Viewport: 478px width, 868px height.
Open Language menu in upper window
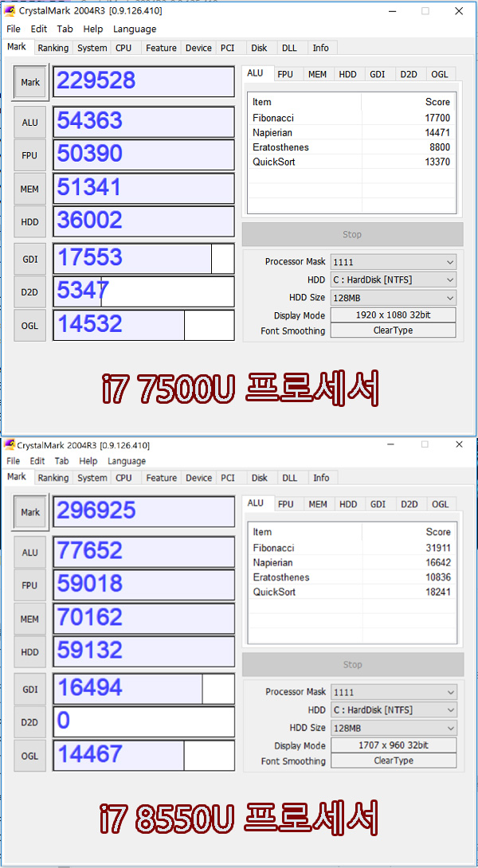pyautogui.click(x=135, y=29)
